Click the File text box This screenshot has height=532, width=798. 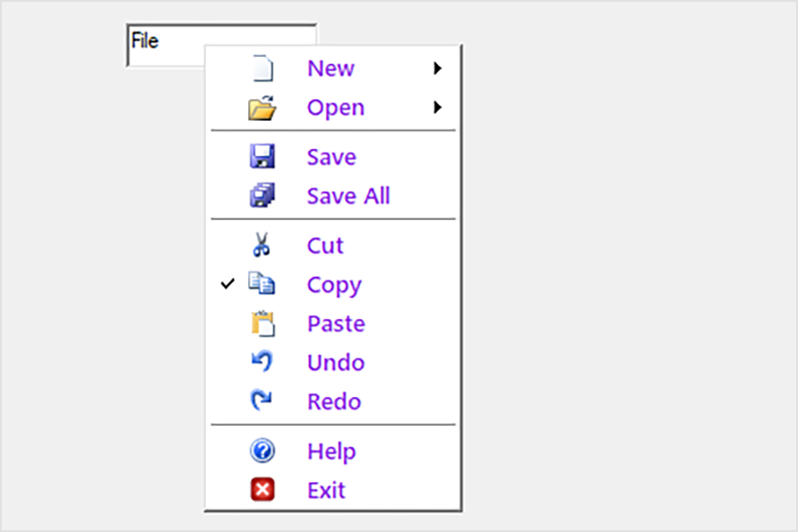(166, 42)
